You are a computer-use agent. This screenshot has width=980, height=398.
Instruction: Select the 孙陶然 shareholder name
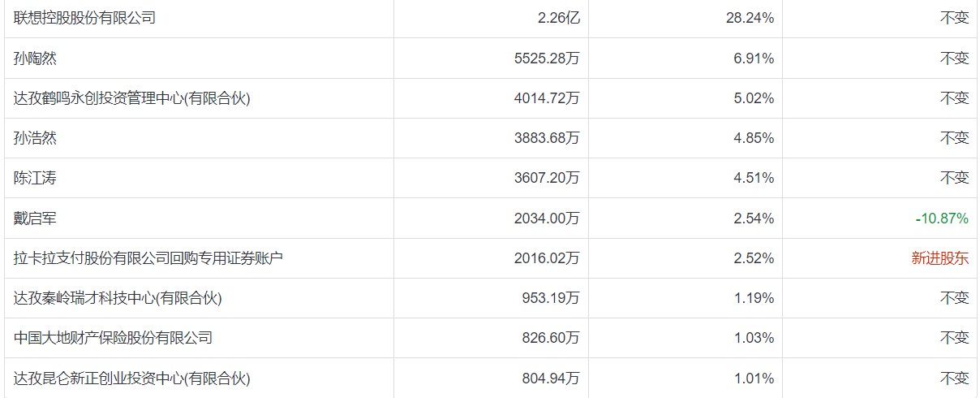[x=36, y=58]
